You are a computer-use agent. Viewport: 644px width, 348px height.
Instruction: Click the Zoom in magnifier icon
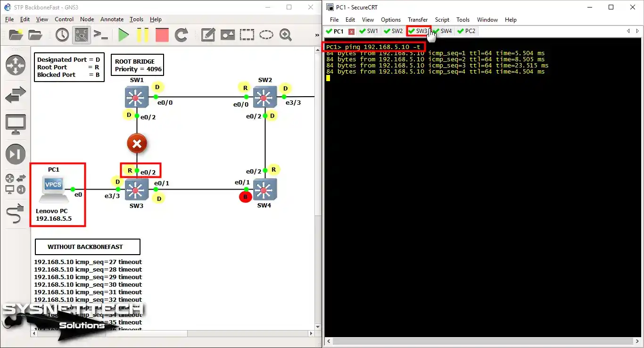point(285,35)
